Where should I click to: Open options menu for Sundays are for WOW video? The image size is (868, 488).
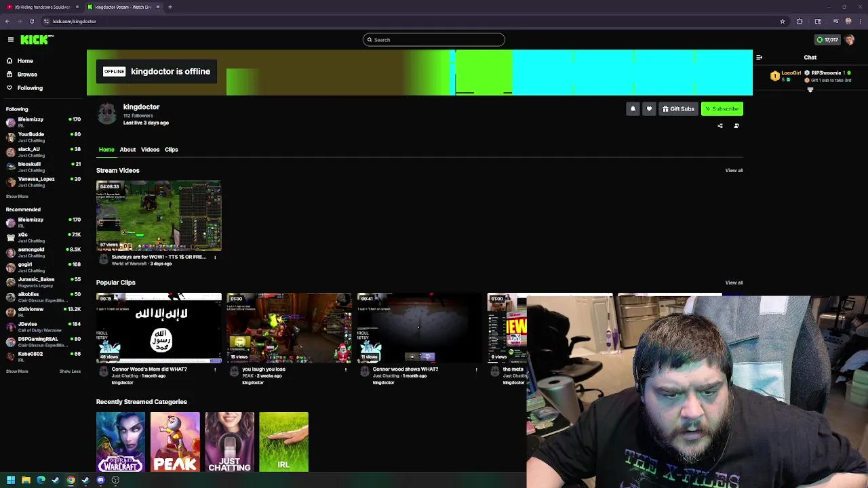215,258
